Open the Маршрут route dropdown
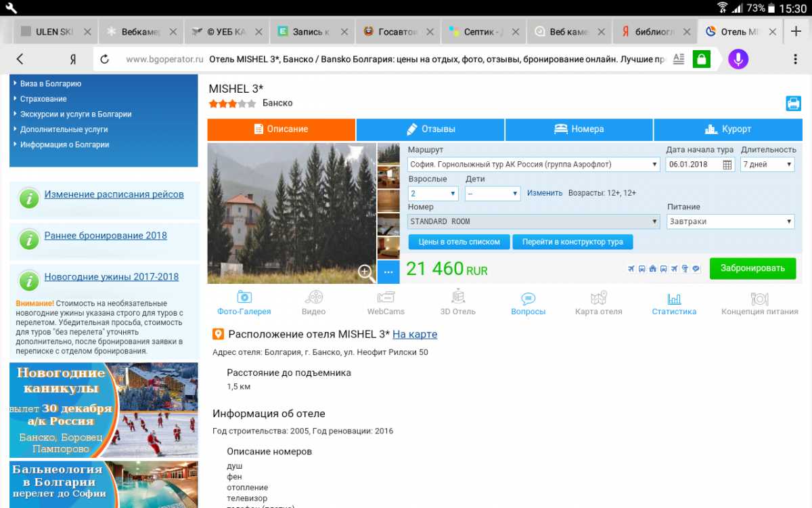Image resolution: width=812 pixels, height=508 pixels. [x=534, y=165]
